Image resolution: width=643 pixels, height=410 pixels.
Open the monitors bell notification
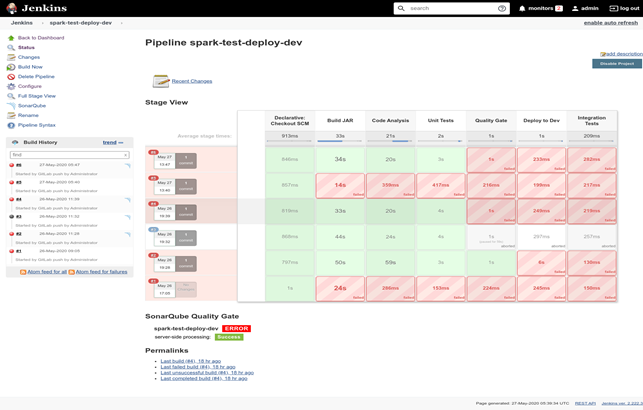click(x=522, y=8)
